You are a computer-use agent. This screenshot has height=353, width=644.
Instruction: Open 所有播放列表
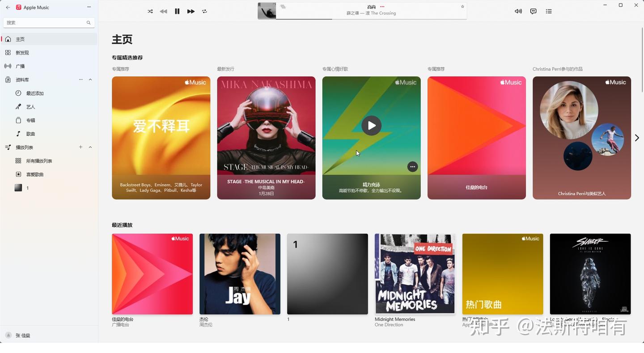(49, 161)
